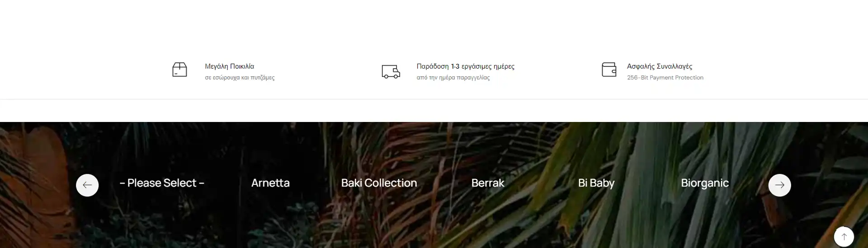Screen dimensions: 868x248
Task: Click '256-Bit Payment Protection' text
Action: 665,78
